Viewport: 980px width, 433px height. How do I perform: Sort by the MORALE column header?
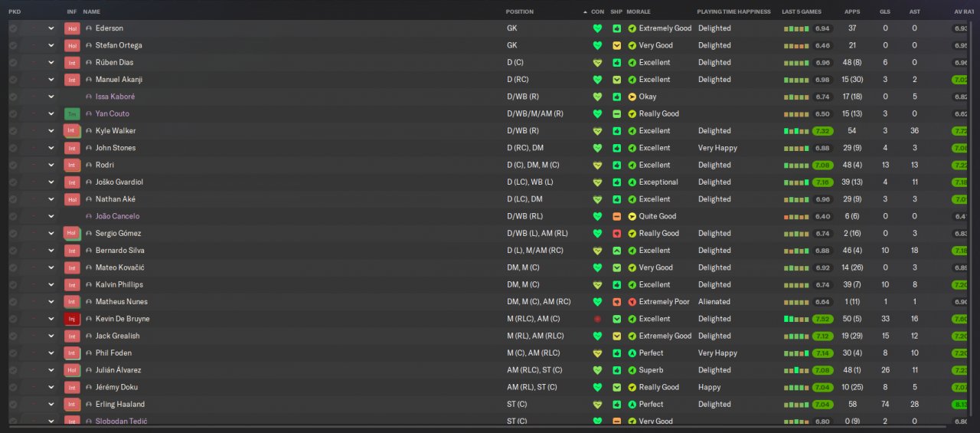(639, 12)
